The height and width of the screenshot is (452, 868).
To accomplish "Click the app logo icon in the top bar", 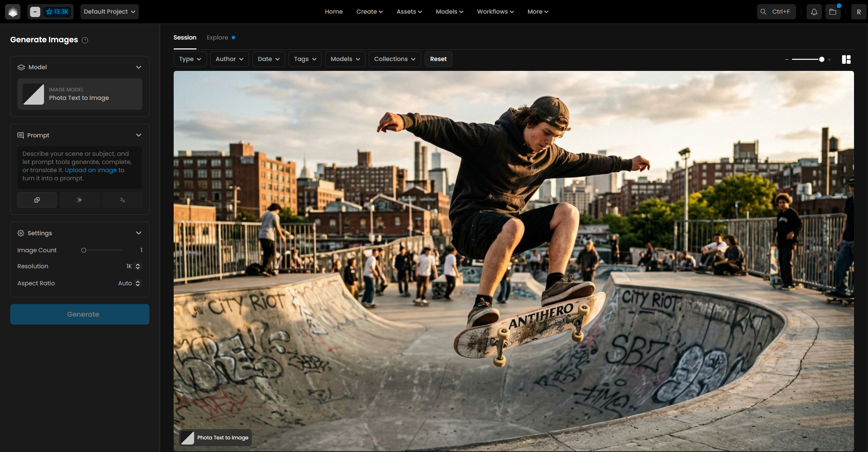I will point(13,12).
